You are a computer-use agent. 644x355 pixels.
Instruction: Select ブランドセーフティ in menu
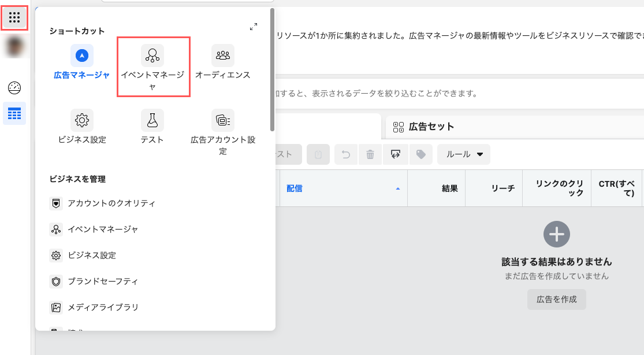pos(102,282)
